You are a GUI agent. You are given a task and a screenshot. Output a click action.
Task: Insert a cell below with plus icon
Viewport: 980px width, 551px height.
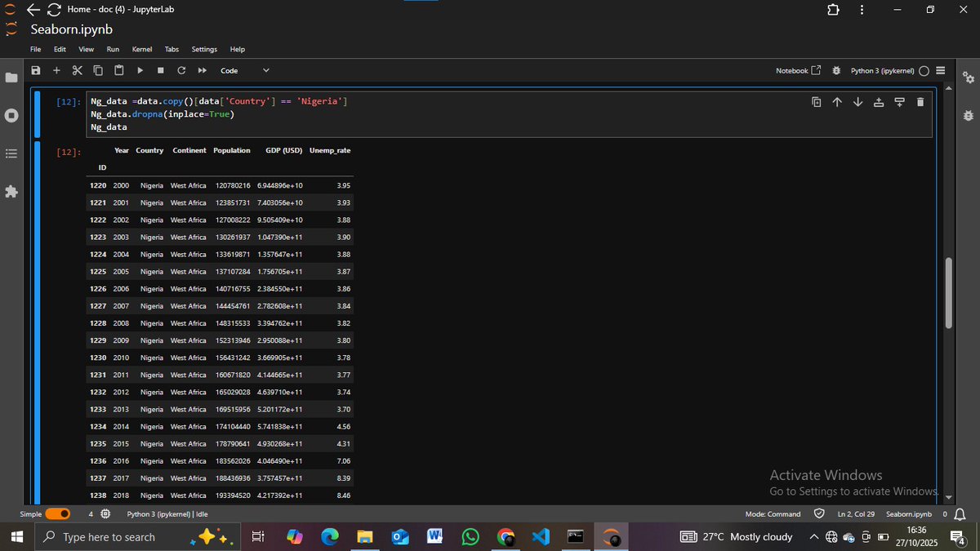(x=56, y=70)
